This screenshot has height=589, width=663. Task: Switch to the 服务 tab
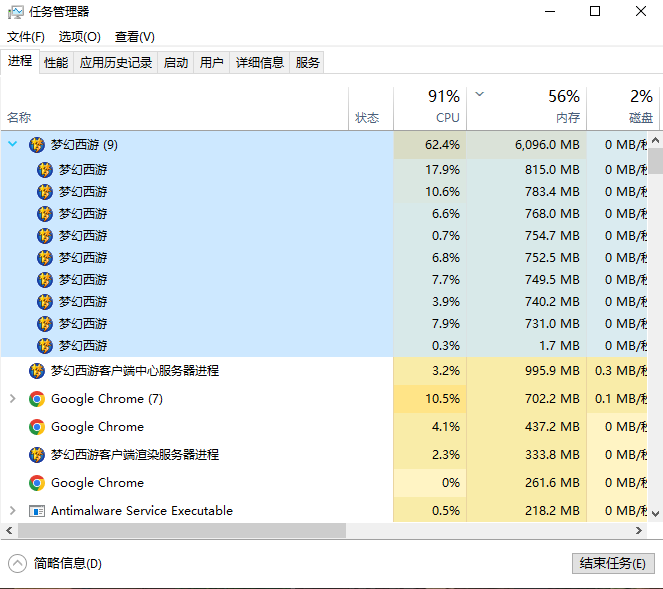[x=307, y=63]
